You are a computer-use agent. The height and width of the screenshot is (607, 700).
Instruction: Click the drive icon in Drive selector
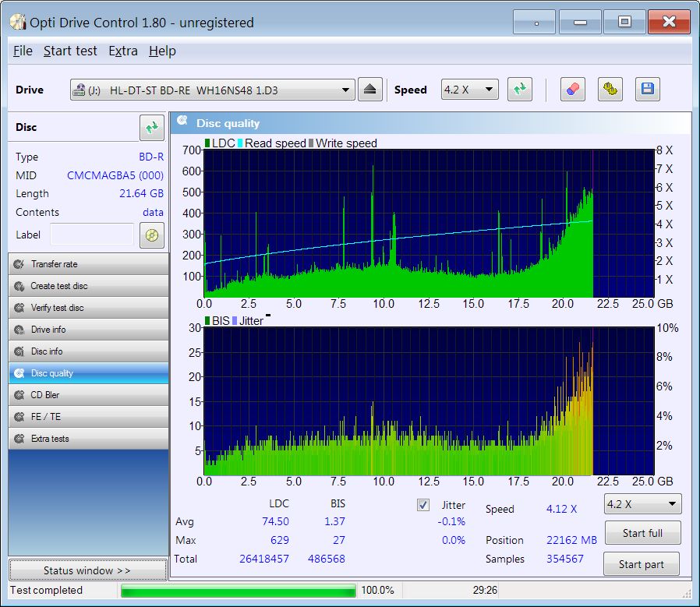(x=79, y=90)
